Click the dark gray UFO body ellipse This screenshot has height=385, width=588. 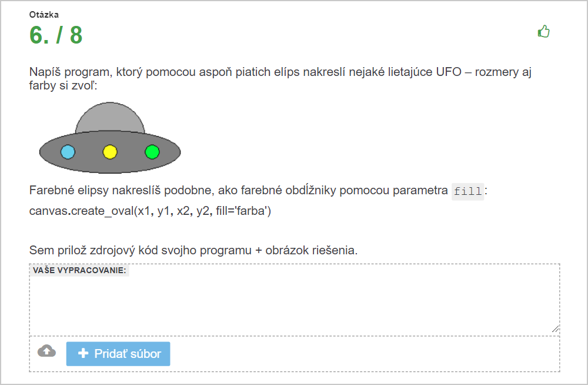[110, 165]
